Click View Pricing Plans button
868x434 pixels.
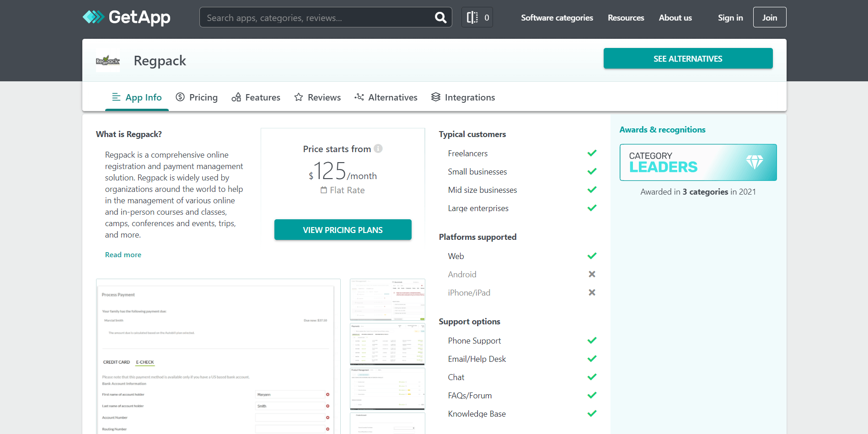click(x=343, y=230)
